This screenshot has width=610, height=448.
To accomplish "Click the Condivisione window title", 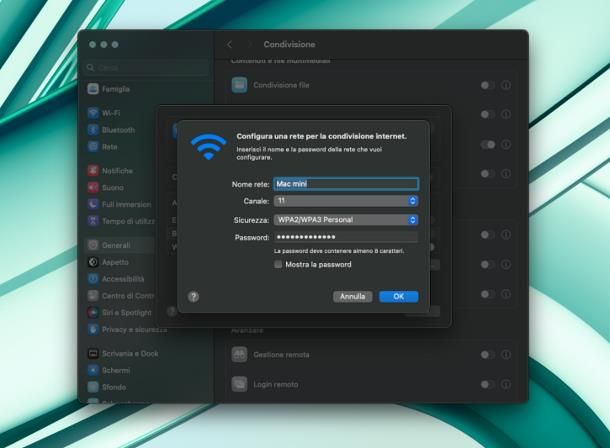I will tap(289, 44).
